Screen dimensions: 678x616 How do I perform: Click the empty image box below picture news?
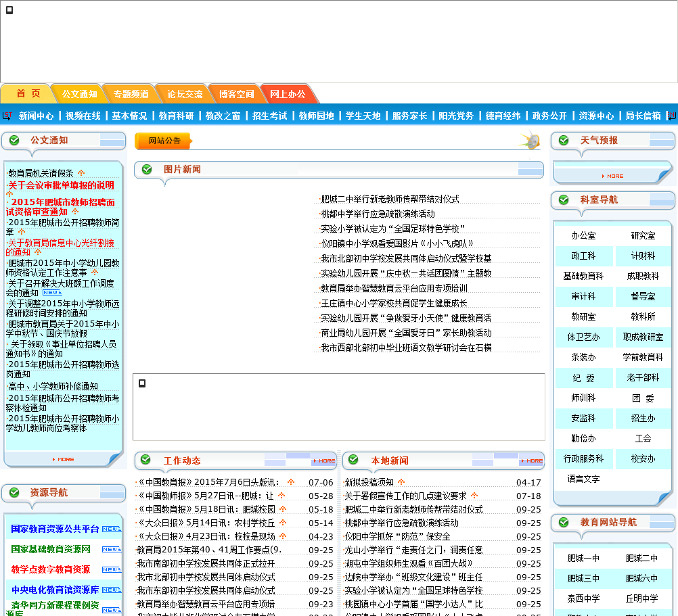tap(338, 407)
